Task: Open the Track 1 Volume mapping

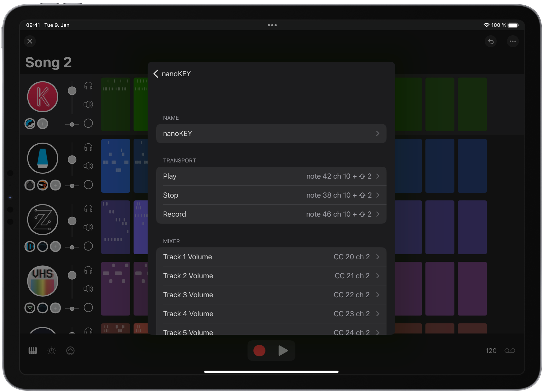Action: coord(271,257)
